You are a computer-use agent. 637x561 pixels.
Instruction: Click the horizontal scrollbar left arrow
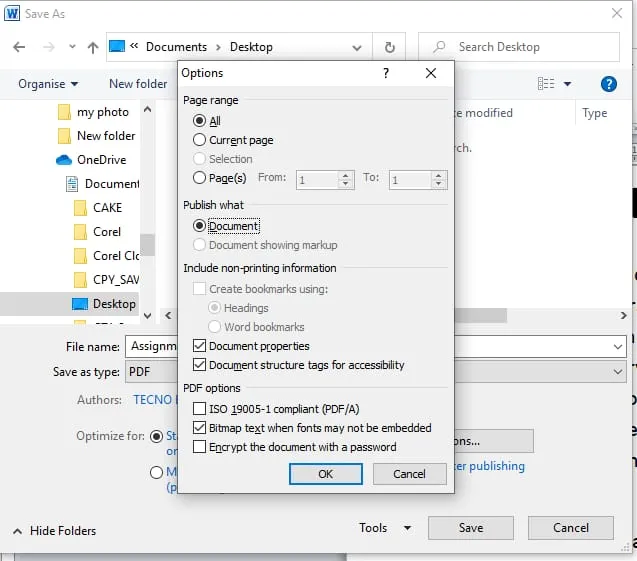point(169,316)
